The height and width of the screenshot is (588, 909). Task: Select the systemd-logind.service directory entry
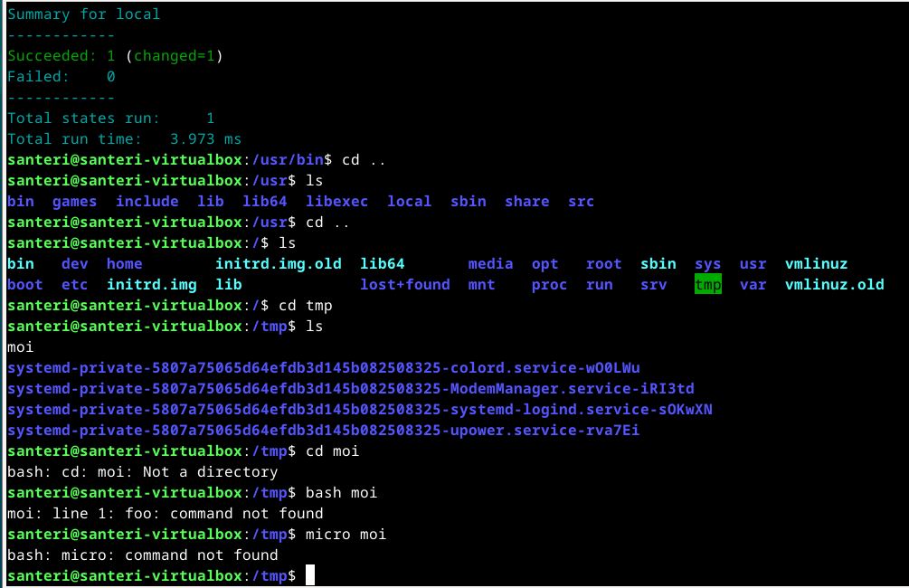359,409
